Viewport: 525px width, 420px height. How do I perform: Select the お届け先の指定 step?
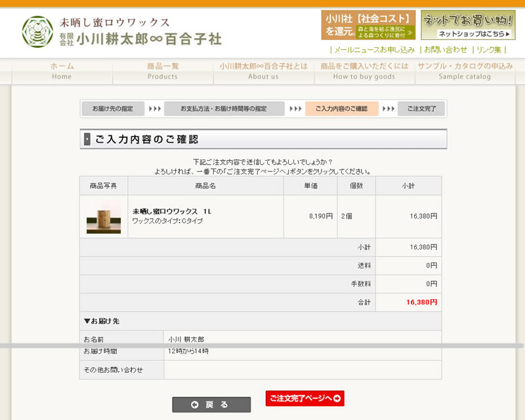(113, 108)
